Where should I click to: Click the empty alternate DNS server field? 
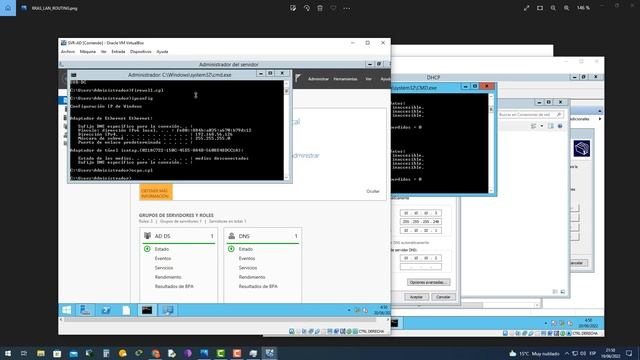[x=421, y=267]
